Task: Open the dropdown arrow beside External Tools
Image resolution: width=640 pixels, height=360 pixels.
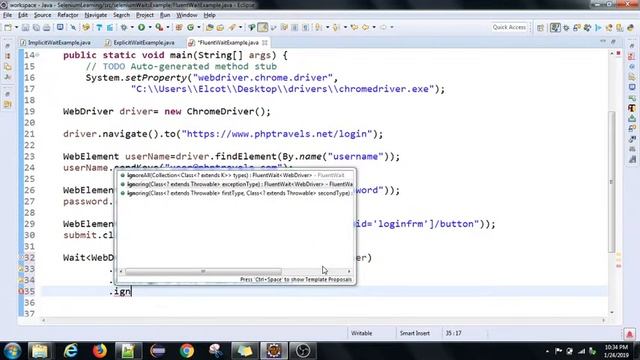Action: [x=168, y=27]
